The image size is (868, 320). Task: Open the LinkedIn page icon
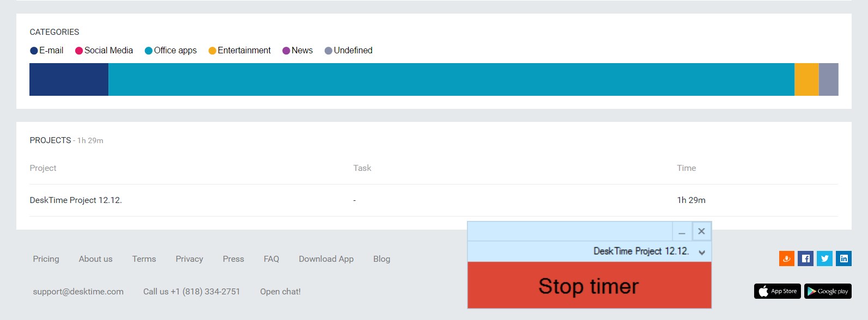(x=844, y=259)
